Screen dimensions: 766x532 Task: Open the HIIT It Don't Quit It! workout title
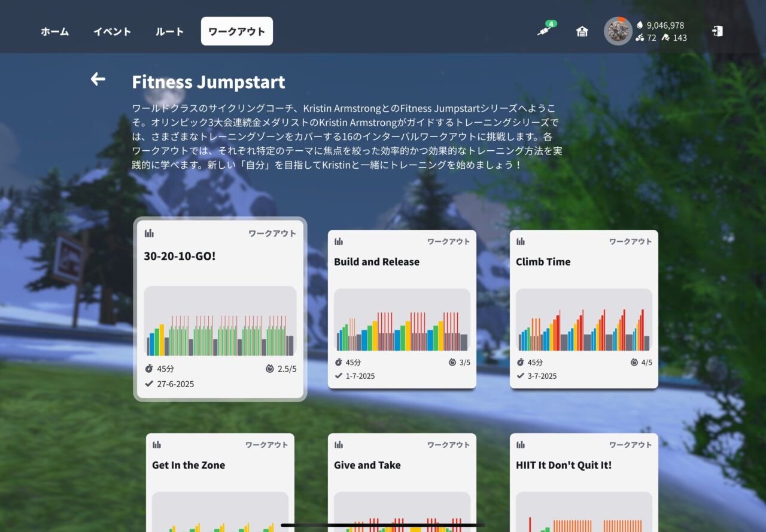point(564,465)
